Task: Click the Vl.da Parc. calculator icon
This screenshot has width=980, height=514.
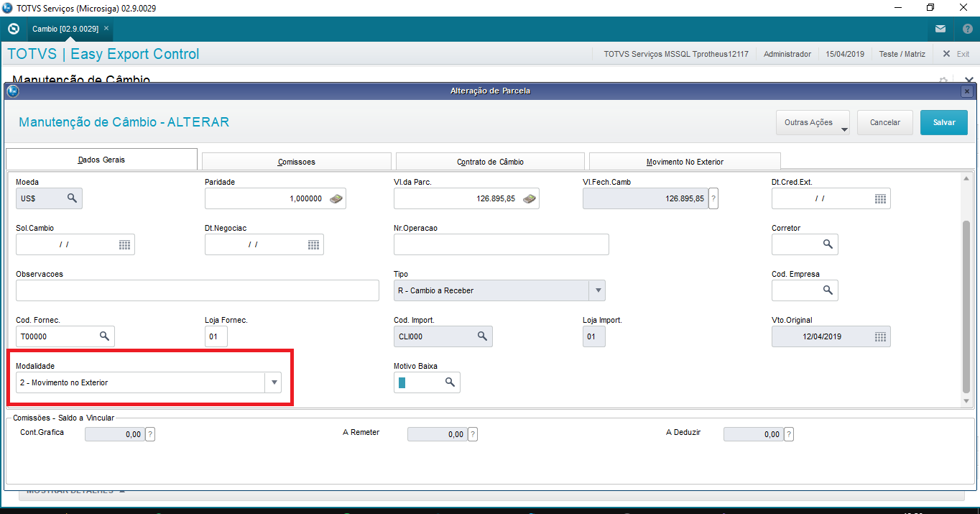Action: (x=529, y=198)
